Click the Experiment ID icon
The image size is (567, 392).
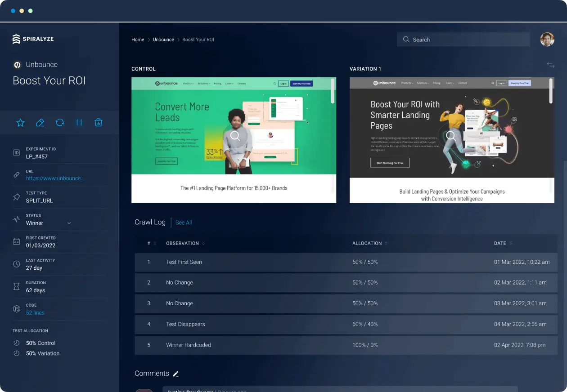click(17, 153)
